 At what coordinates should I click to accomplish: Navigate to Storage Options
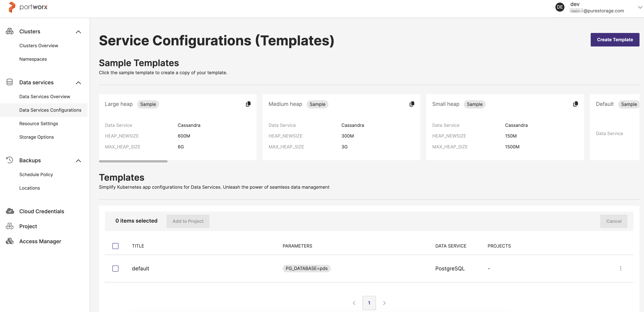pos(36,137)
